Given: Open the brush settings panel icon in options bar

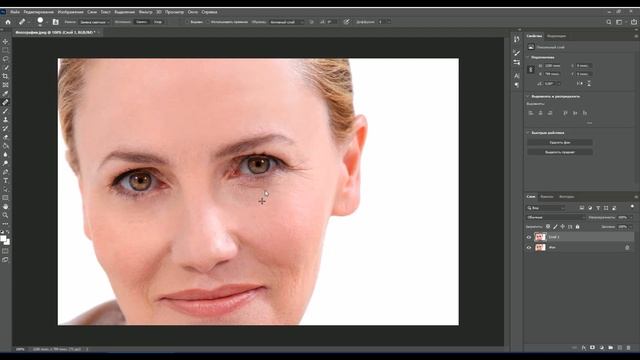Looking at the screenshot, I should [56, 22].
